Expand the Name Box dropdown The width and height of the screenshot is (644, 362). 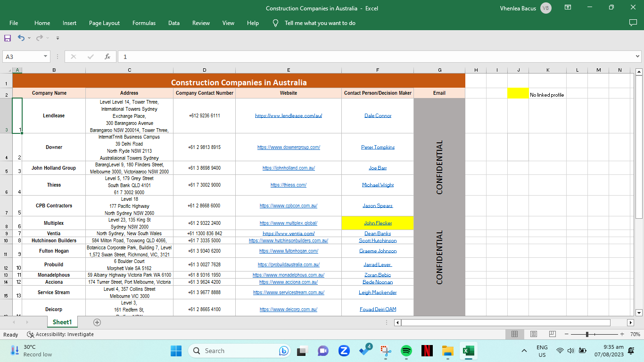(x=46, y=57)
